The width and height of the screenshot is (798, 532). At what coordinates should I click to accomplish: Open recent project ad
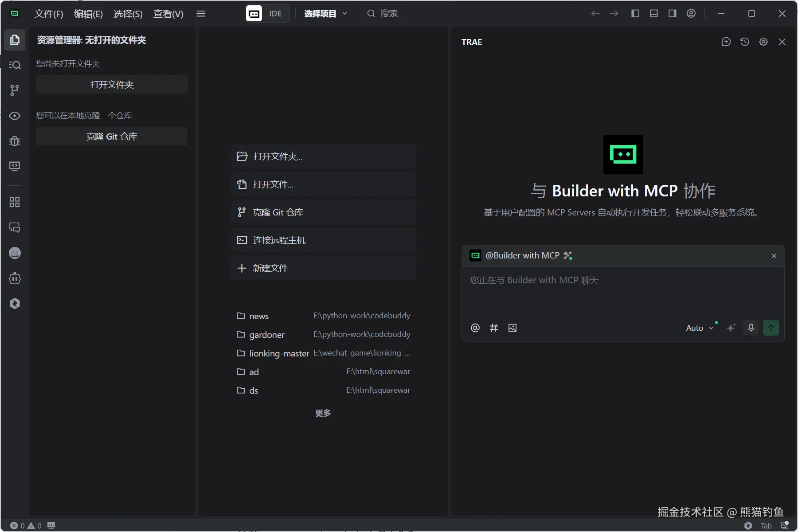click(x=323, y=372)
